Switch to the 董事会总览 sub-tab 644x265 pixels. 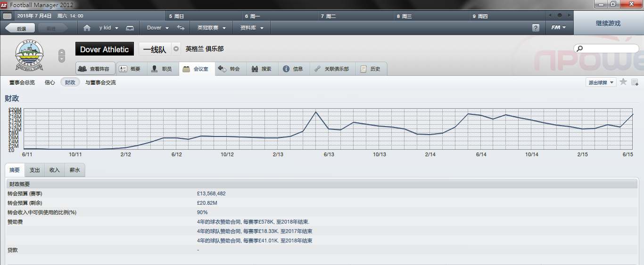click(22, 82)
